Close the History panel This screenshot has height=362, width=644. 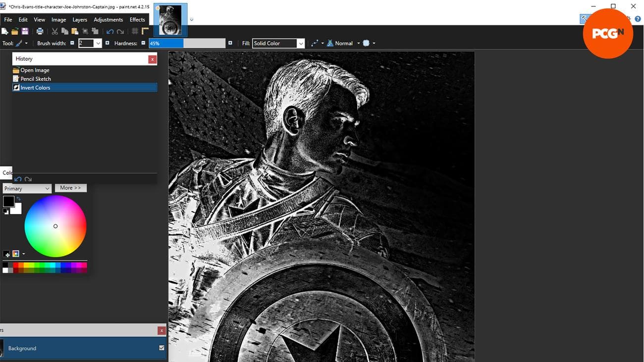tap(153, 59)
